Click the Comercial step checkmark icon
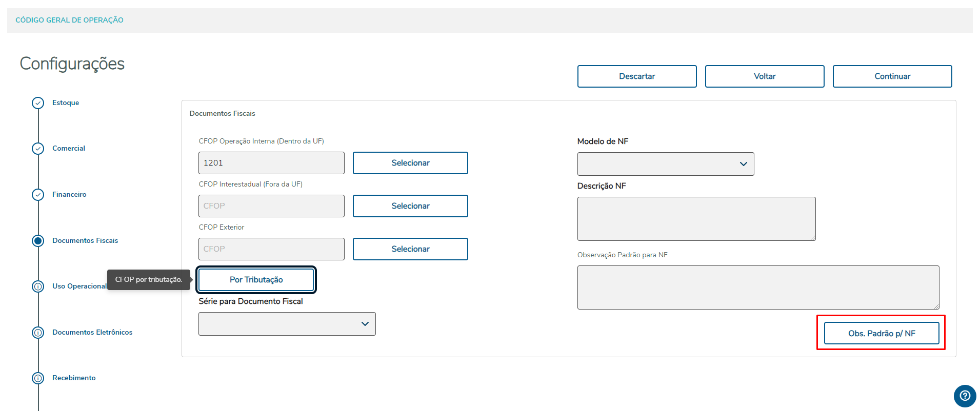 38,149
